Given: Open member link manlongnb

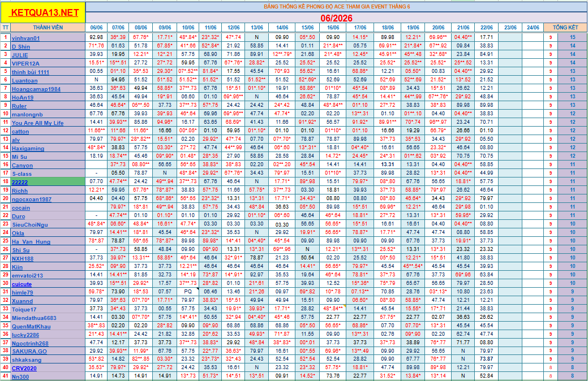Looking at the screenshot, I should point(27,115).
